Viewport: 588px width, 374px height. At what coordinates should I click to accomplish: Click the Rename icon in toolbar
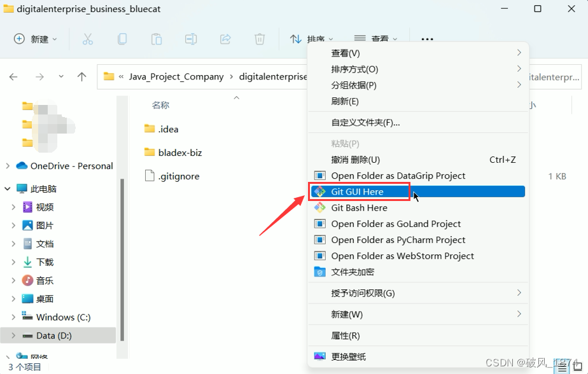191,39
